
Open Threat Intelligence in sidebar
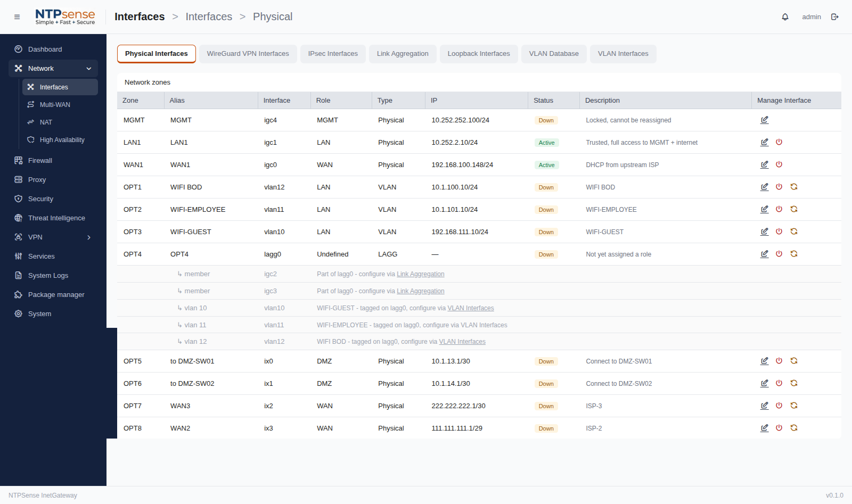(53, 218)
